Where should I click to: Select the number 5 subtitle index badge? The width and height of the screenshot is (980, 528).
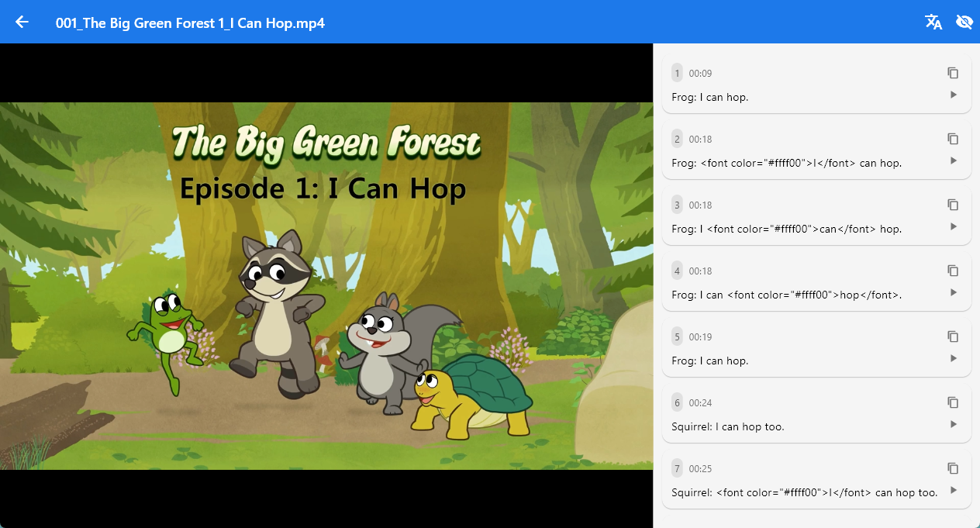pos(677,336)
